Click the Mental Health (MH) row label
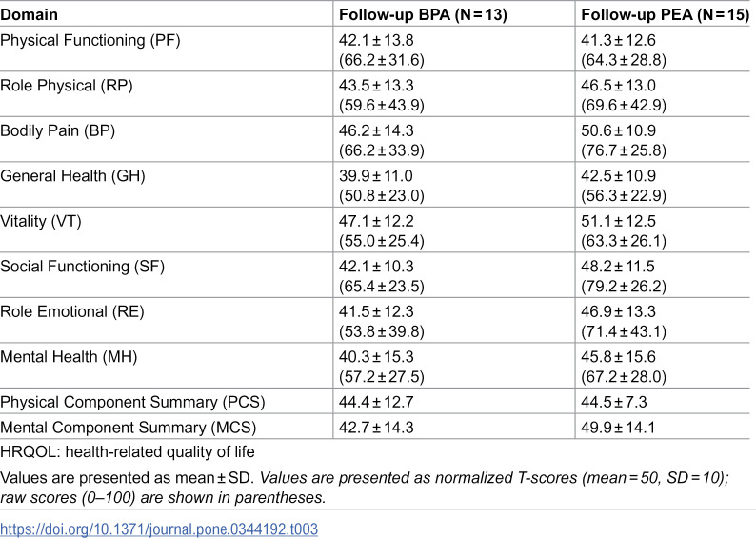The width and height of the screenshot is (756, 539). point(69,357)
